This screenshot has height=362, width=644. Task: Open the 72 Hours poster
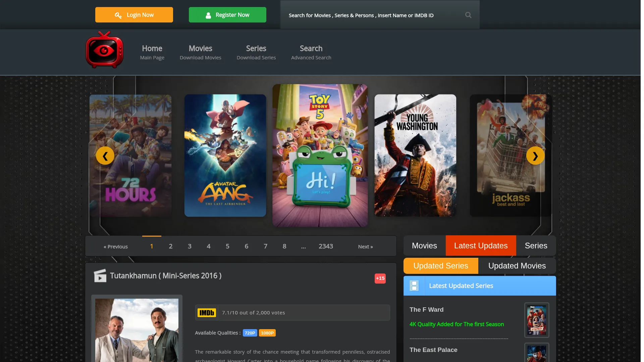[130, 156]
